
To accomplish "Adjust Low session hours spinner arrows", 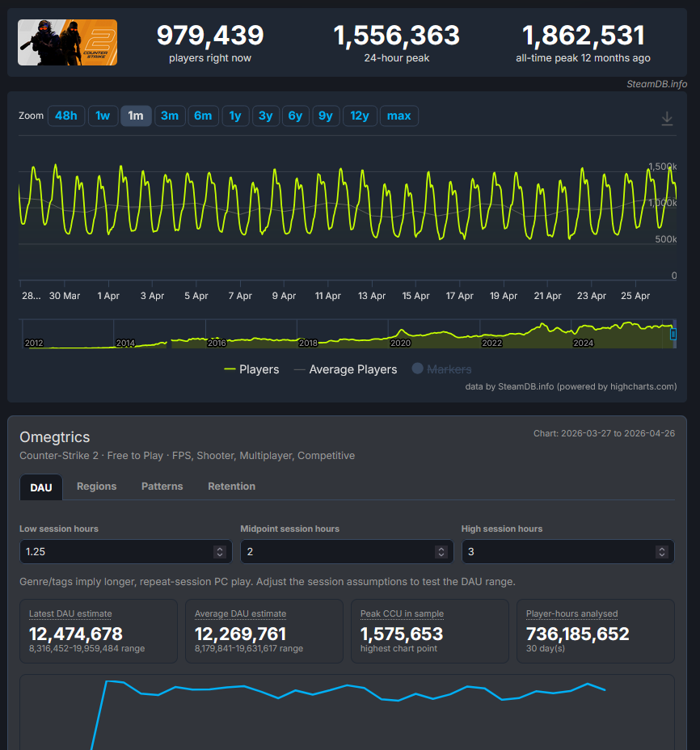I will click(x=220, y=552).
